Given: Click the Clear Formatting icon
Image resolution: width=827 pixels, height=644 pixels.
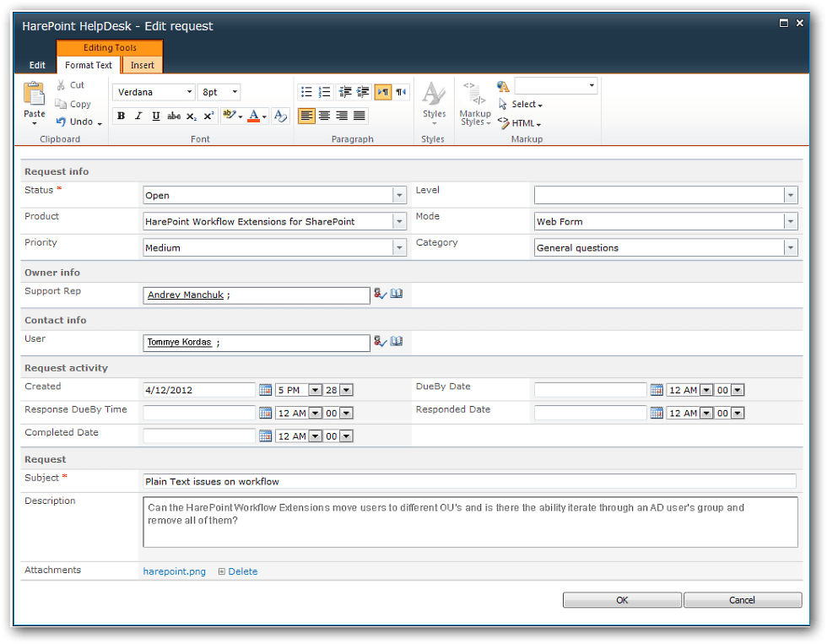Looking at the screenshot, I should click(x=280, y=116).
